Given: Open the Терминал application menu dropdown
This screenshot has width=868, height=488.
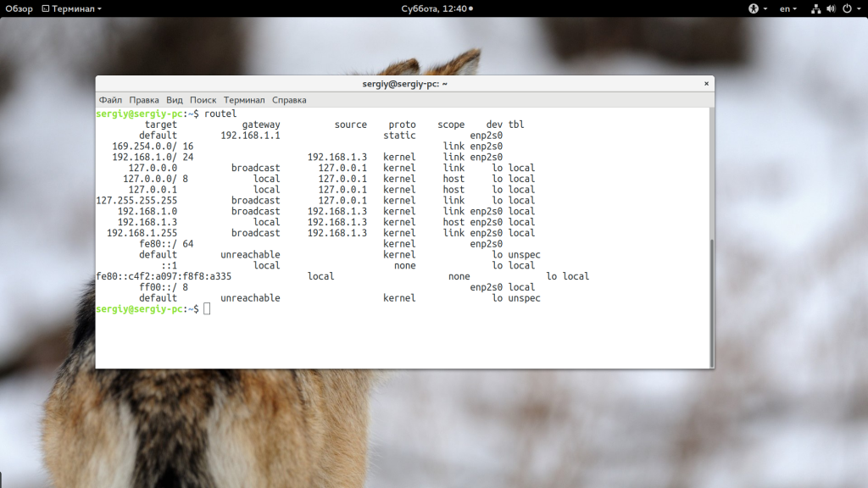Looking at the screenshot, I should pos(75,8).
